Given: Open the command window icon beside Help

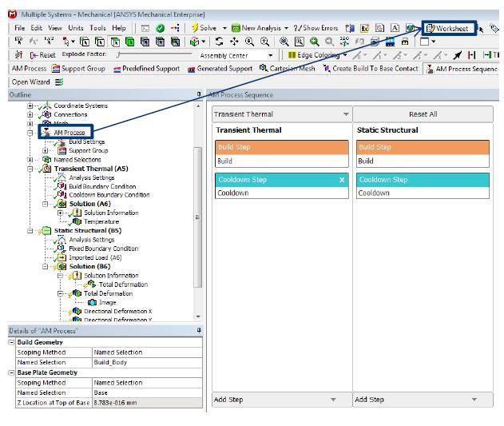Looking at the screenshot, I should 145,28.
